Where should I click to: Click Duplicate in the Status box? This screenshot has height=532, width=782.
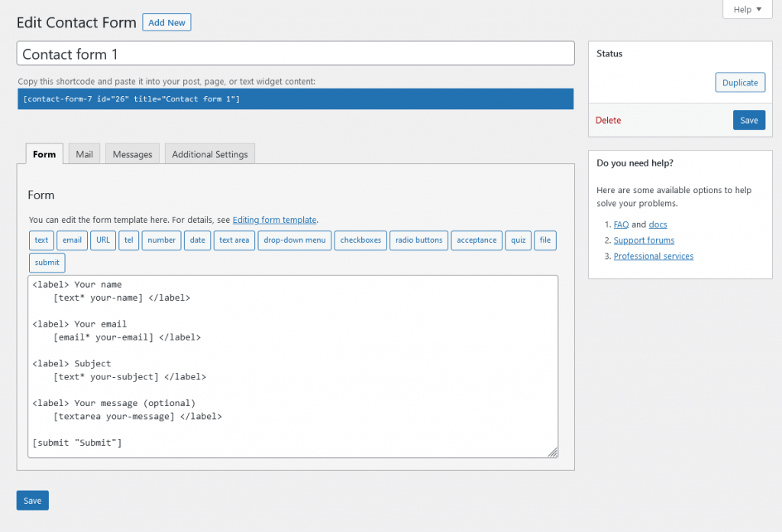click(x=740, y=82)
